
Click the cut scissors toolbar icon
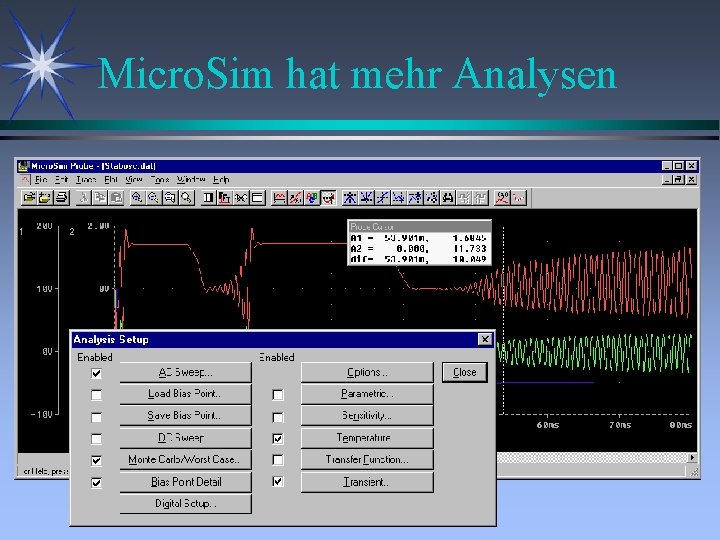point(85,198)
